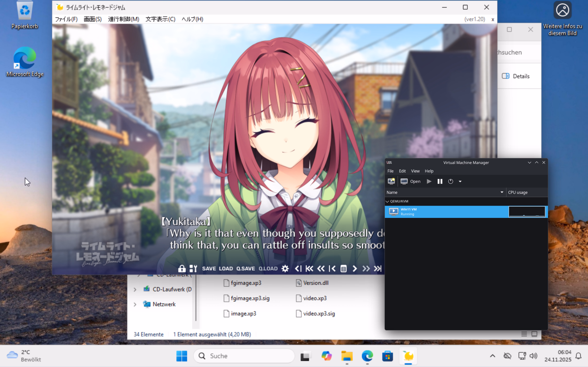Click the LOAD button in game toolbar
This screenshot has width=588, height=367.
(x=226, y=268)
